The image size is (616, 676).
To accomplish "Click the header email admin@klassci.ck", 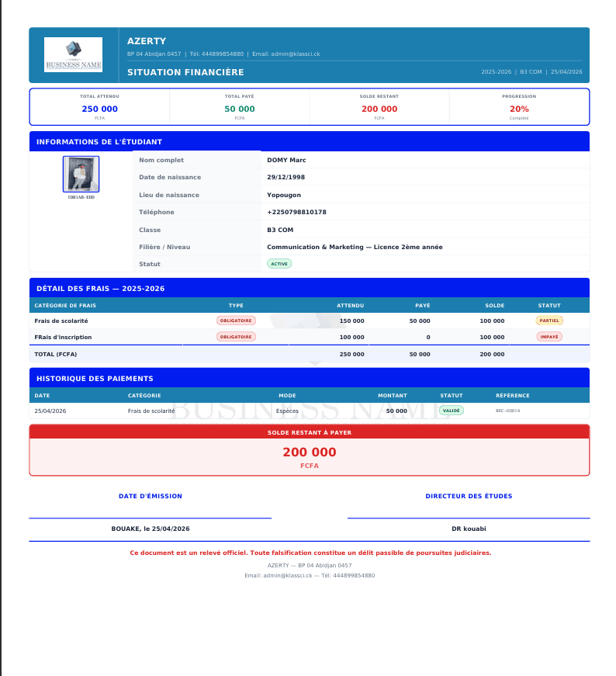I will point(286,54).
